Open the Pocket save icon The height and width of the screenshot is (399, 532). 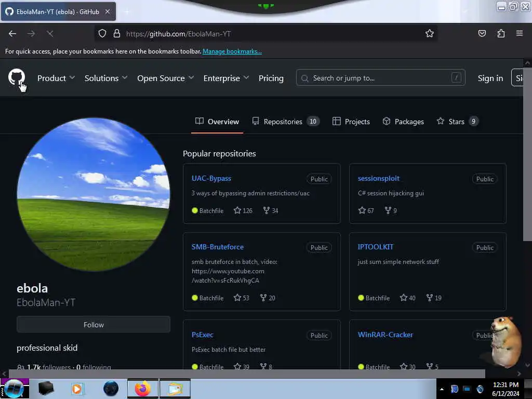[x=482, y=33]
